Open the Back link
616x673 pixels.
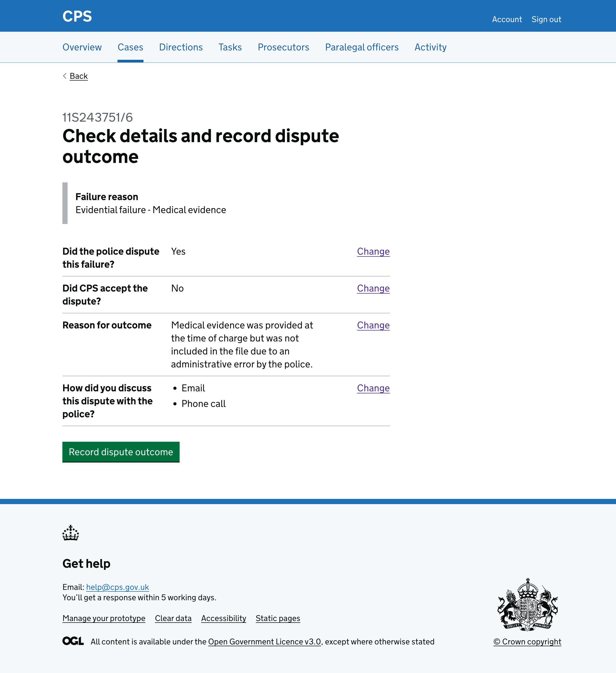pyautogui.click(x=78, y=76)
